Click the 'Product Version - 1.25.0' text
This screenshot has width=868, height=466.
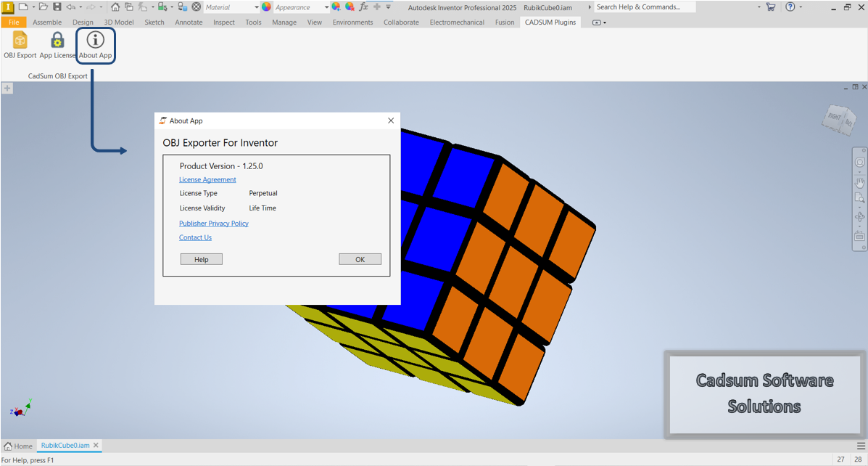point(221,165)
